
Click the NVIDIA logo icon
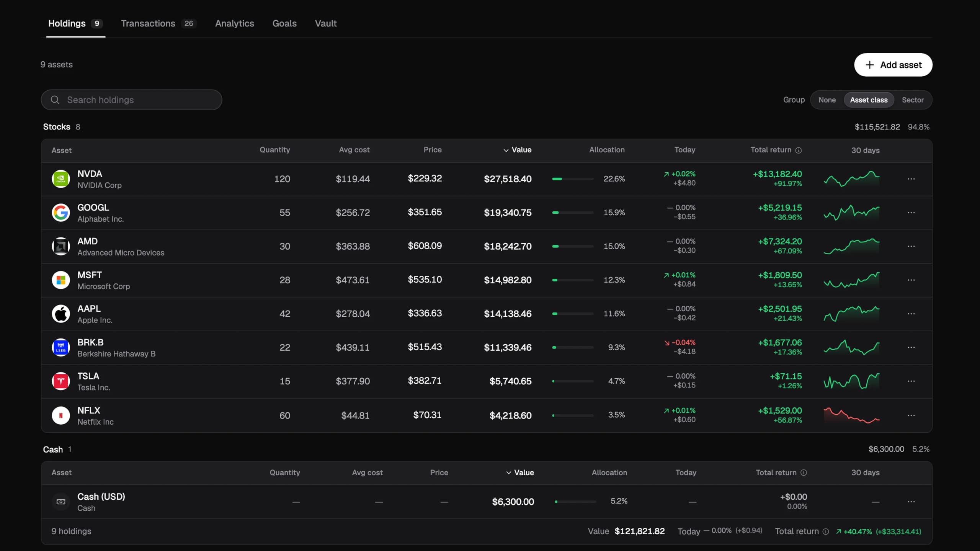(x=60, y=179)
